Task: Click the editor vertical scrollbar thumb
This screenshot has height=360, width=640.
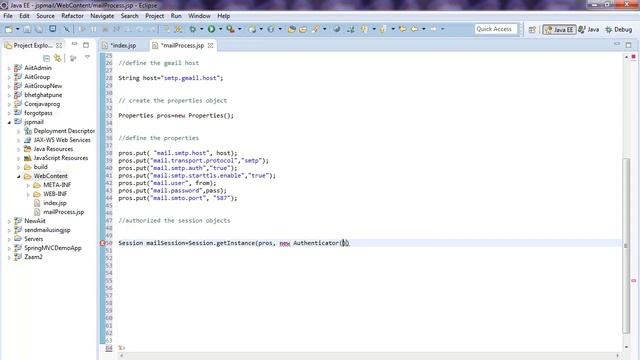Action: 627,245
